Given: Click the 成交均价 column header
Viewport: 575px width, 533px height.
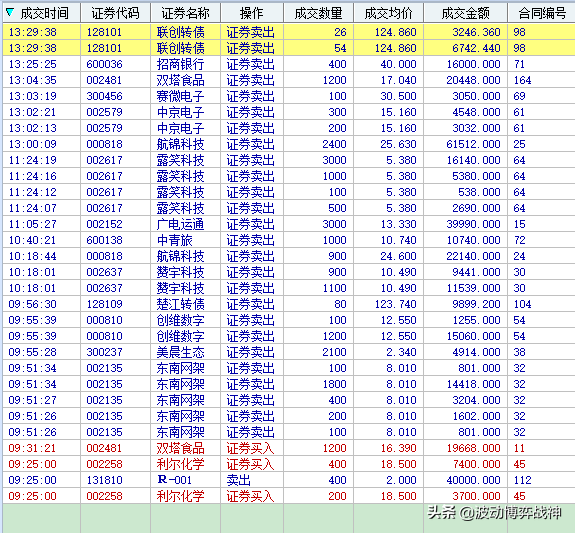Looking at the screenshot, I should point(388,13).
